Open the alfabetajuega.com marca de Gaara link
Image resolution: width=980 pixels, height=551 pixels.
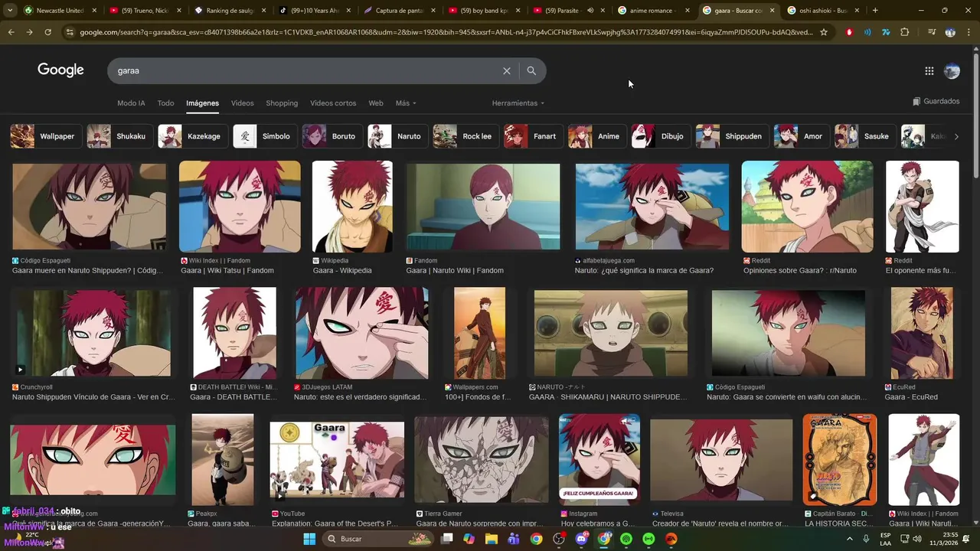644,271
